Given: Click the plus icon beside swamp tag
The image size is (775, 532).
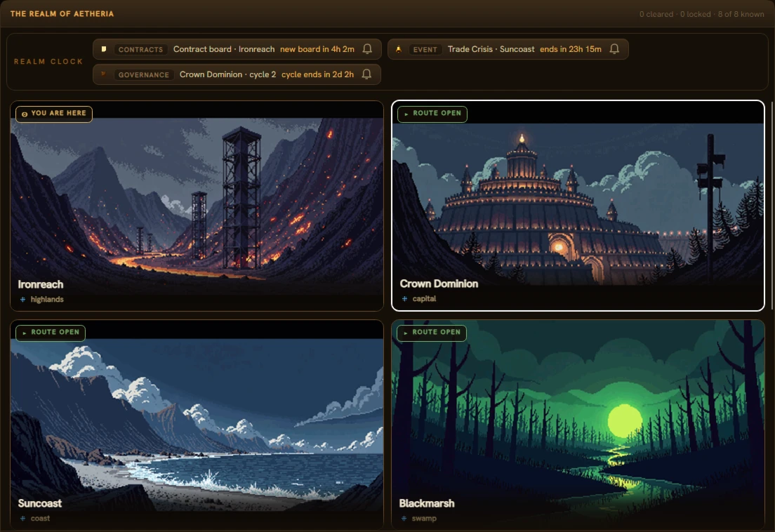Looking at the screenshot, I should coord(404,518).
